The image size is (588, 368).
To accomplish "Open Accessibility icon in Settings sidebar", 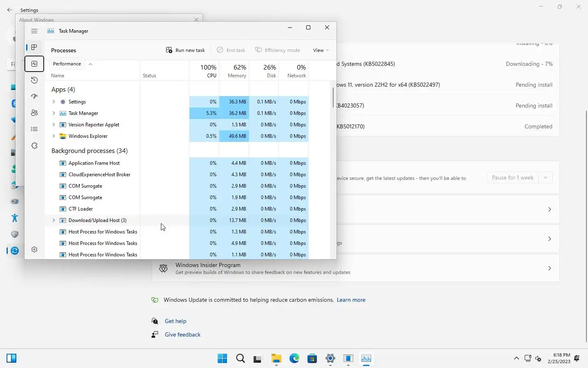I will click(x=15, y=218).
